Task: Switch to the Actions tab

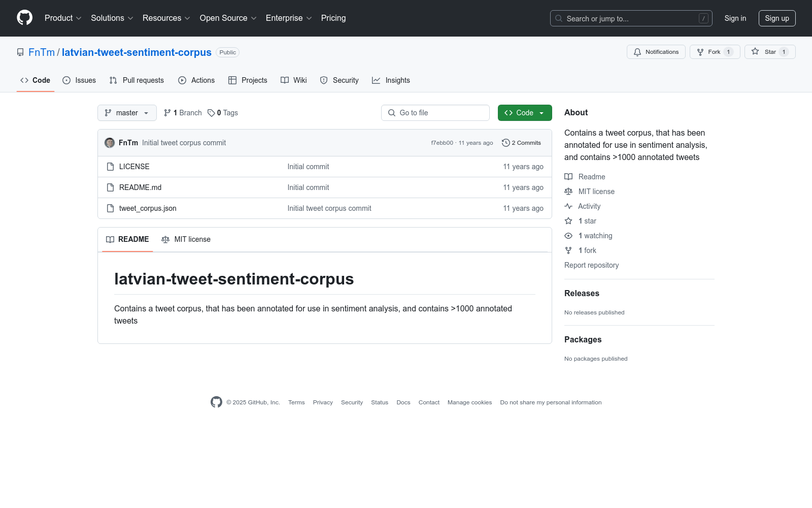Action: pos(196,80)
